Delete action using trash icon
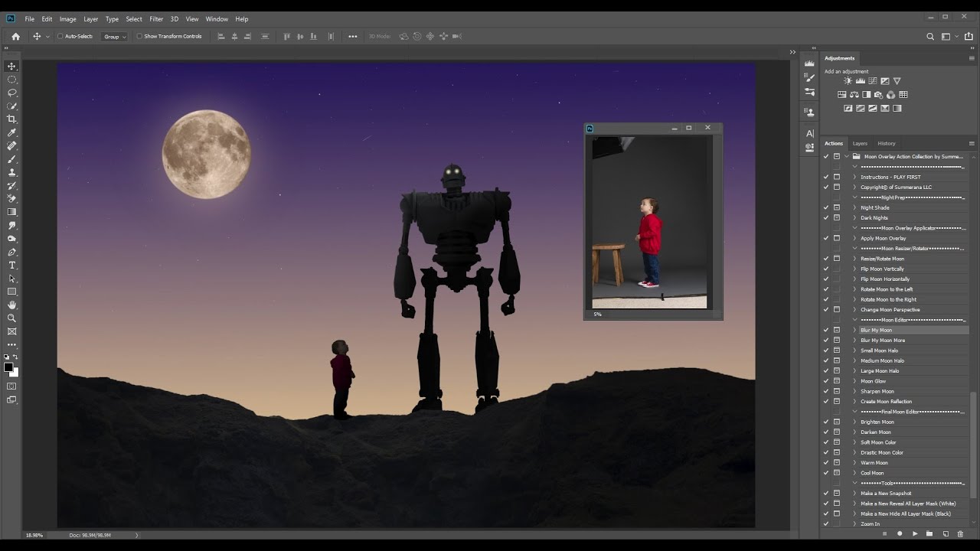980x551 pixels. [960, 533]
